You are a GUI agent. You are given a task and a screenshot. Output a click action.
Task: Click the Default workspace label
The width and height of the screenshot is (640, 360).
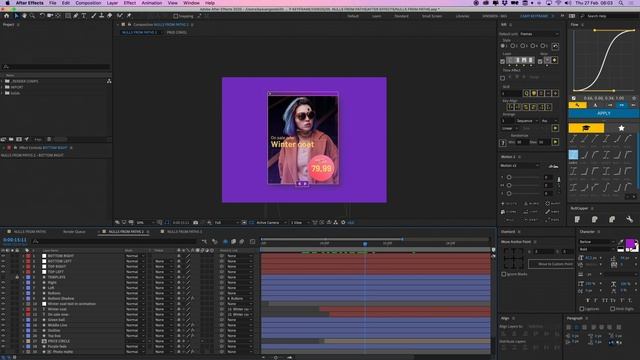(353, 16)
